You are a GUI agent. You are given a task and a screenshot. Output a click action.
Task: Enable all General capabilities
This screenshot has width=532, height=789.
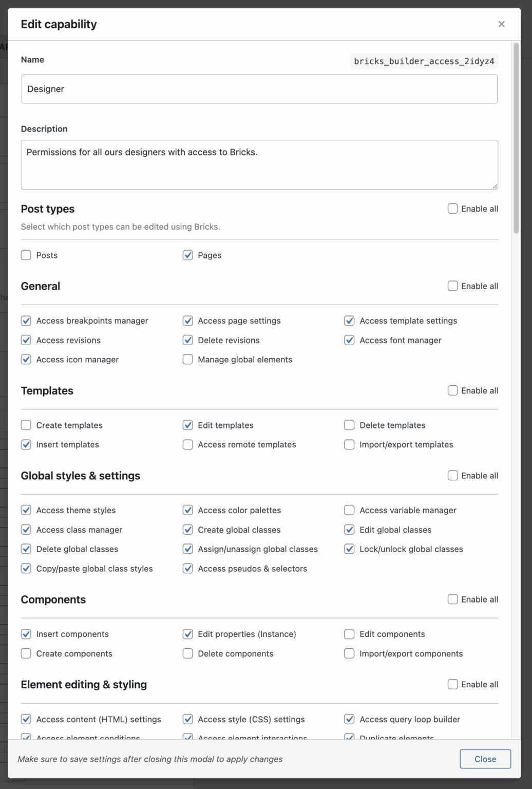452,286
